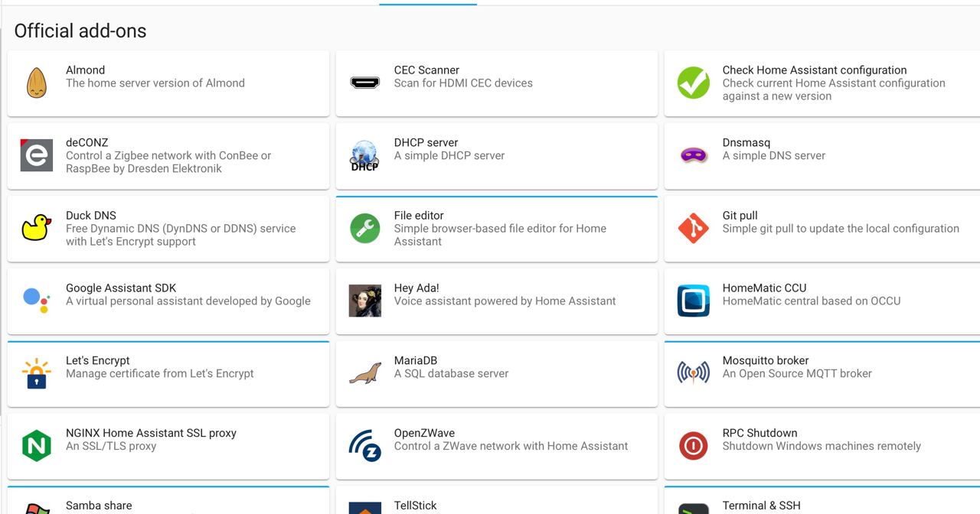Viewport: 980px width, 514px height.
Task: Select the RPC Shutdown add-on title
Action: click(759, 433)
